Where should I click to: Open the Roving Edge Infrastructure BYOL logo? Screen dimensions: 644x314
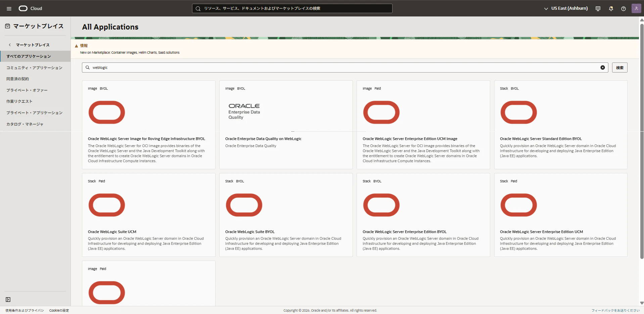[x=107, y=112]
